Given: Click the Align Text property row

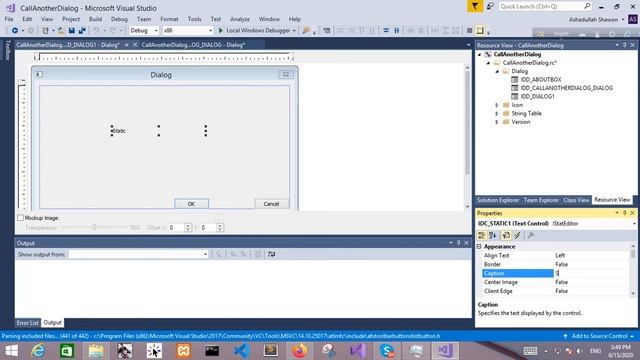Looking at the screenshot, I should pos(556,256).
